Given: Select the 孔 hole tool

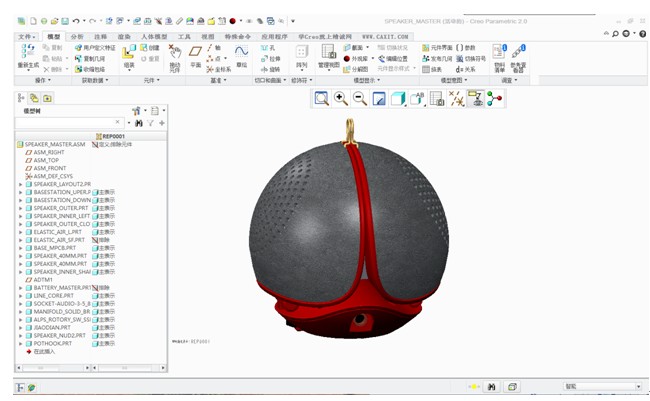Looking at the screenshot, I should click(268, 48).
